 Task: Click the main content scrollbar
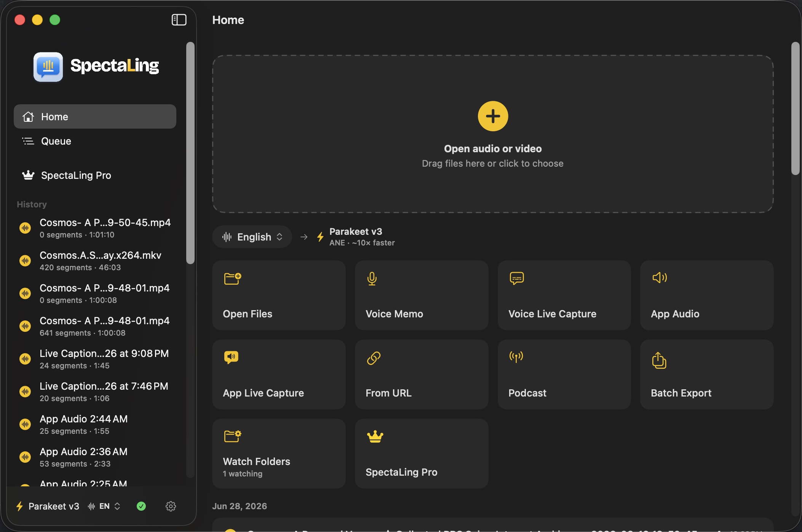[796, 108]
